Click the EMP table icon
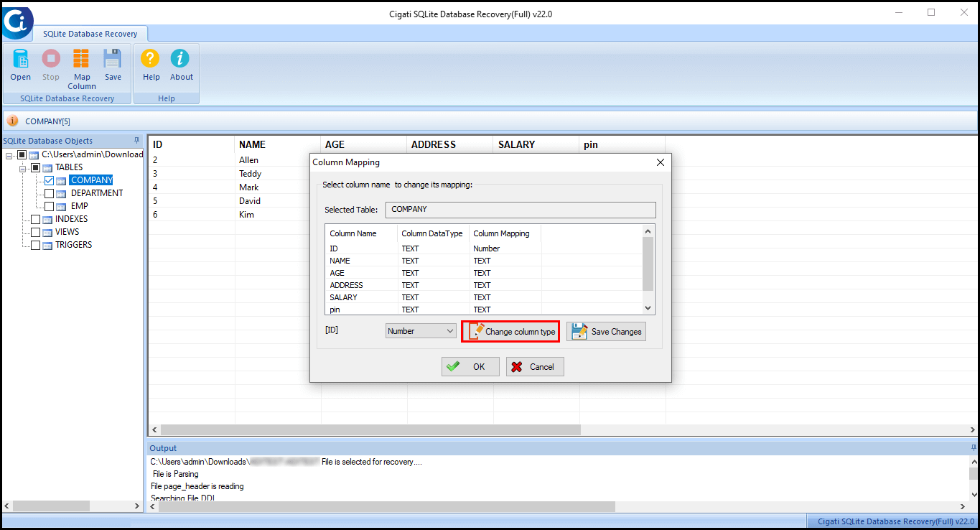Screen dimensions: 980x530 point(62,206)
